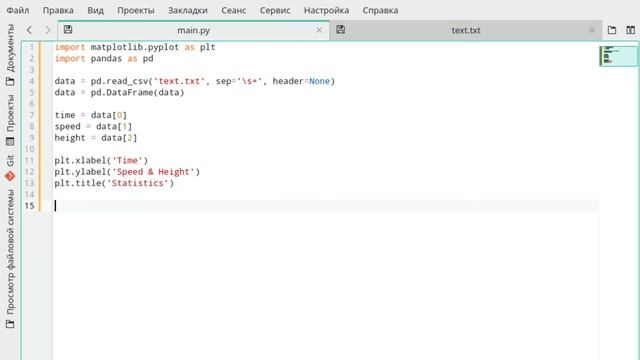Switch to the text.txt tab
This screenshot has height=360, width=640.
(x=466, y=30)
